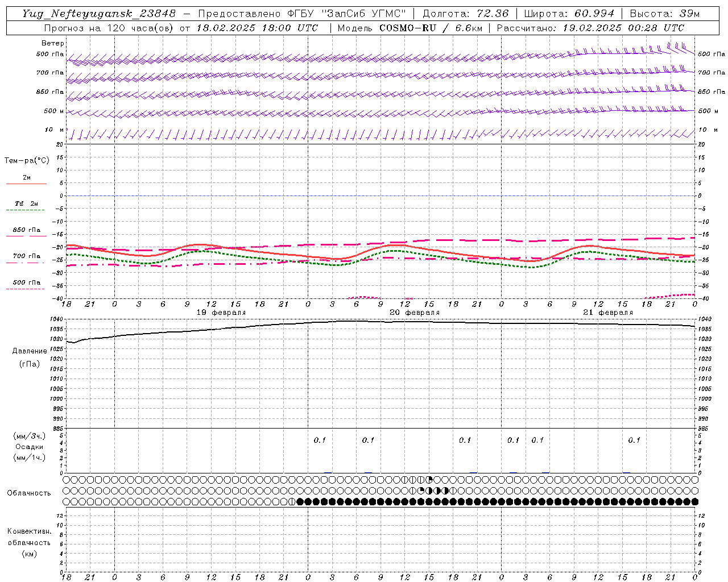Pick the 2м temperature legend line
Screen dimensions: 728x582
tap(26, 184)
